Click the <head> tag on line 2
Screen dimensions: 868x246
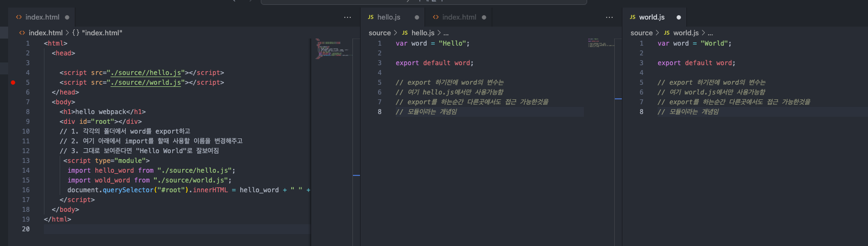click(x=63, y=53)
